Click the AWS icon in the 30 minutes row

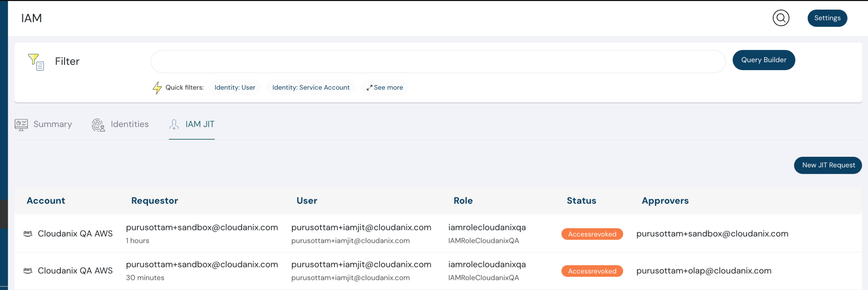coord(28,270)
